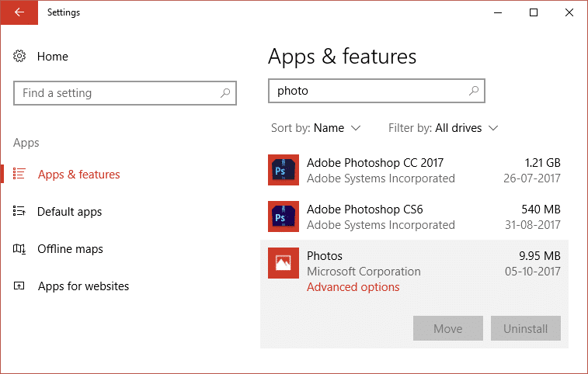Viewport: 588px width, 374px height.
Task: Click the Offline maps icon
Action: click(19, 248)
